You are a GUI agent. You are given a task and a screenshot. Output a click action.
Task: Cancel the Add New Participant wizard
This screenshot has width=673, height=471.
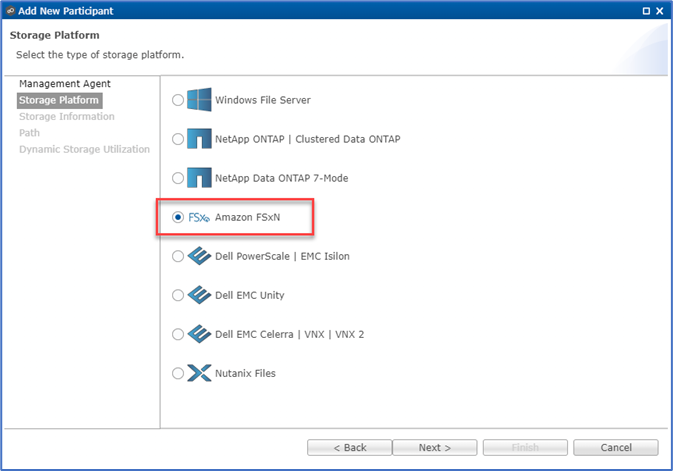615,447
